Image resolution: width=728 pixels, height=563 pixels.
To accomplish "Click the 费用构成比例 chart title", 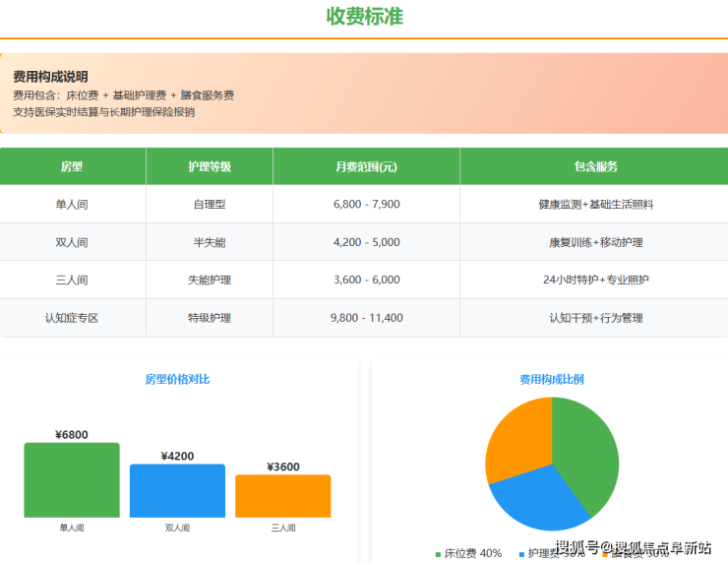I will 551,379.
